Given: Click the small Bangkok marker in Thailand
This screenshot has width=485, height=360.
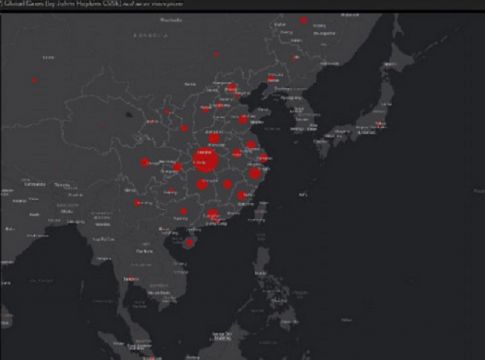Looking at the screenshot, I should click(x=131, y=278).
